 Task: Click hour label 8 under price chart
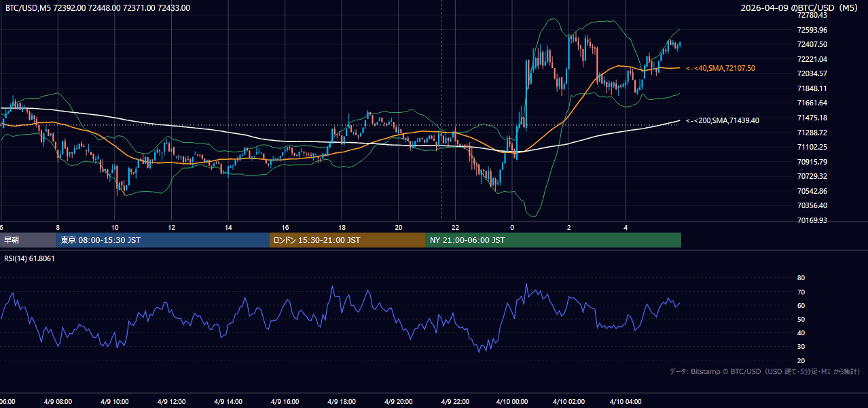pos(58,228)
